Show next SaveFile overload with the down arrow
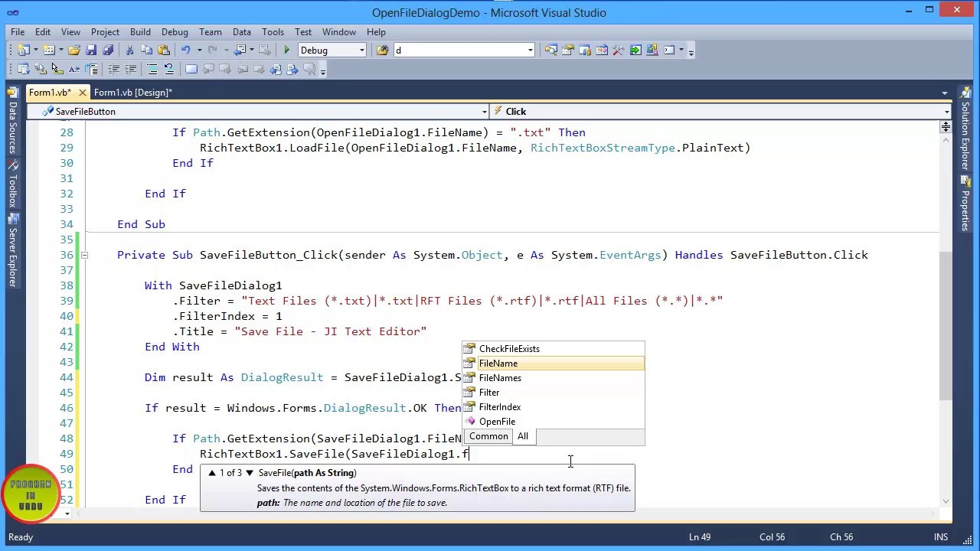This screenshot has height=551, width=980. point(249,473)
